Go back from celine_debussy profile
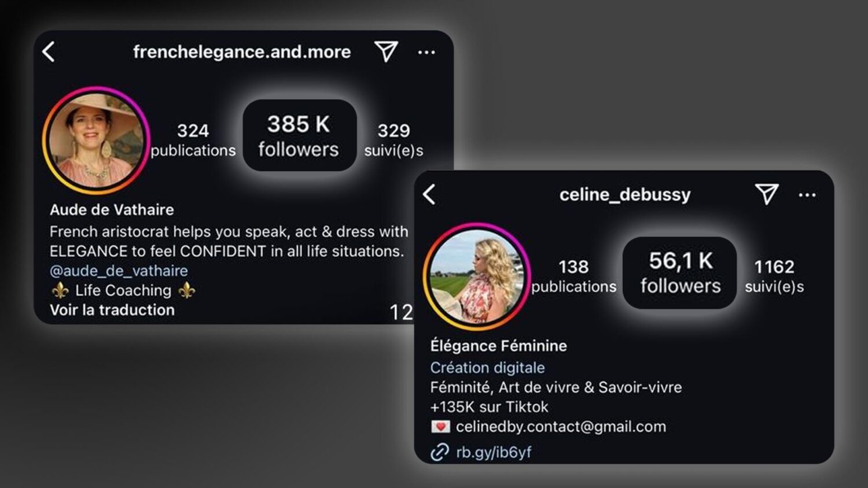 (x=429, y=195)
